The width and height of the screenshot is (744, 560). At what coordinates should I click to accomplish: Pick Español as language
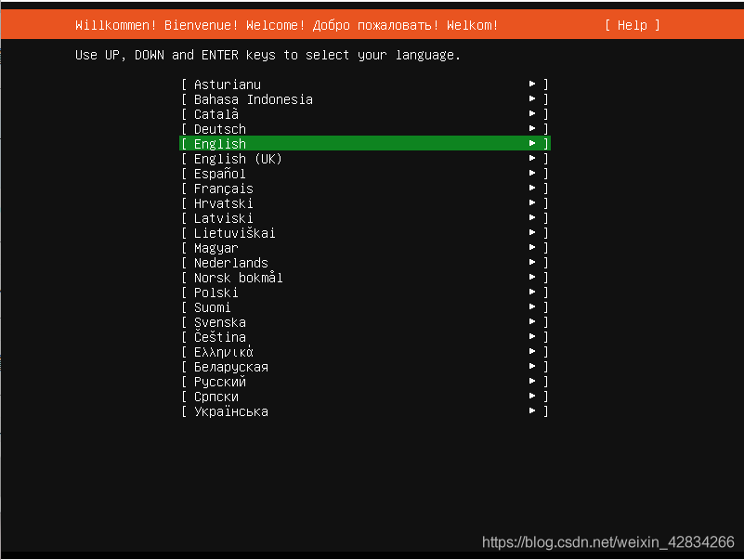point(365,174)
